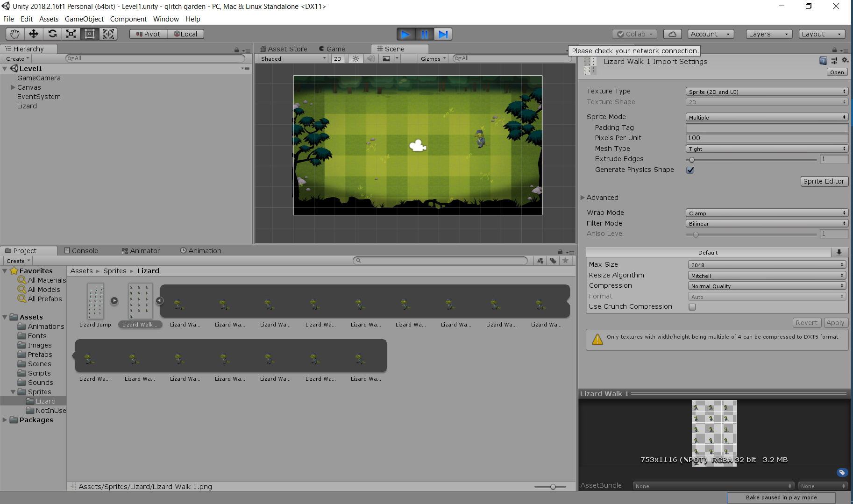Open the GameObject menu
This screenshot has width=853, height=504.
tap(84, 19)
